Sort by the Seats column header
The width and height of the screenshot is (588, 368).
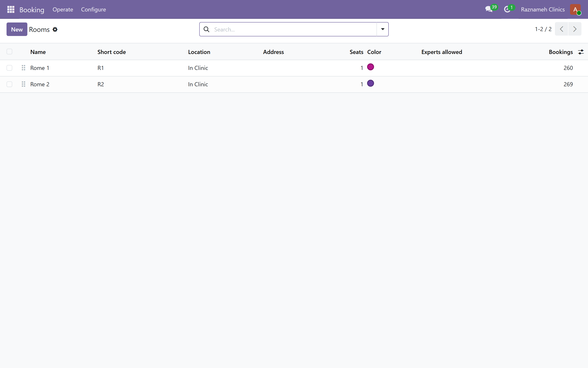click(x=356, y=52)
